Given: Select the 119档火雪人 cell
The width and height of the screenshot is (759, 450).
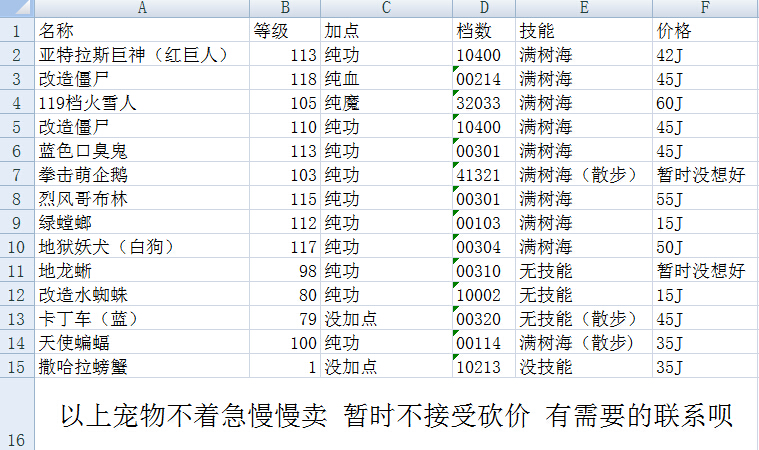Looking at the screenshot, I should tap(142, 102).
